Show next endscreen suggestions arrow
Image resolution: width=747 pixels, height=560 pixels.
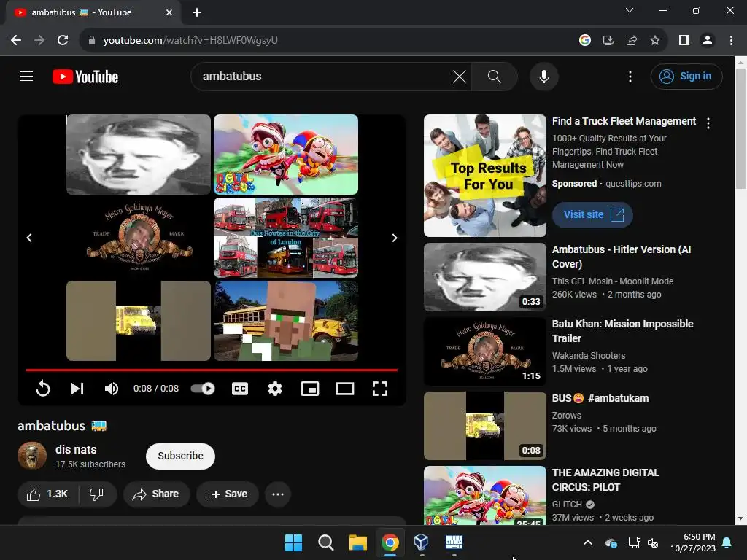(x=395, y=238)
